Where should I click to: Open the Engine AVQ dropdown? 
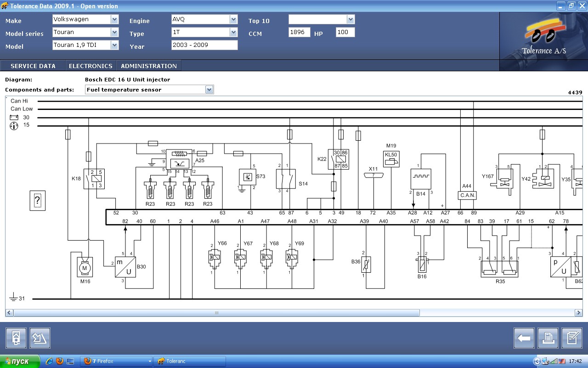[233, 19]
